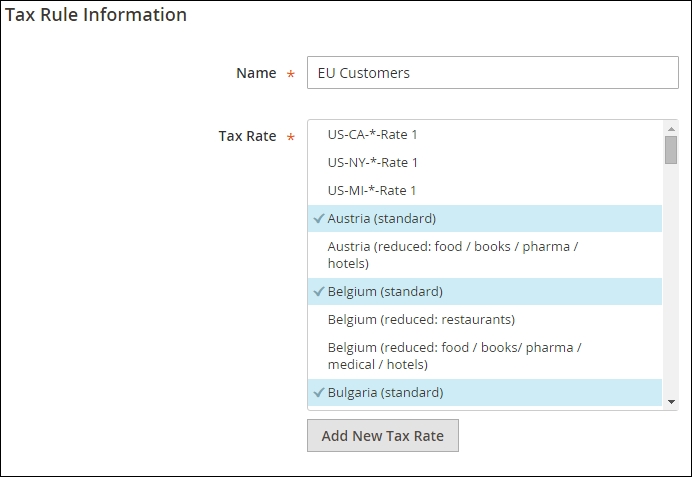
Task: Select the US-CA-*-Rate 1 tax rate
Action: tap(372, 134)
